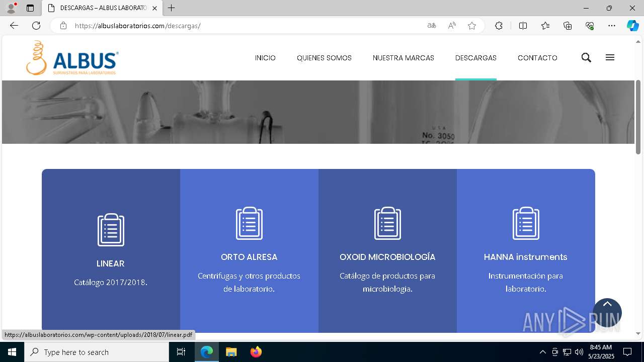
Task: Open the translate page option
Action: click(x=432, y=26)
